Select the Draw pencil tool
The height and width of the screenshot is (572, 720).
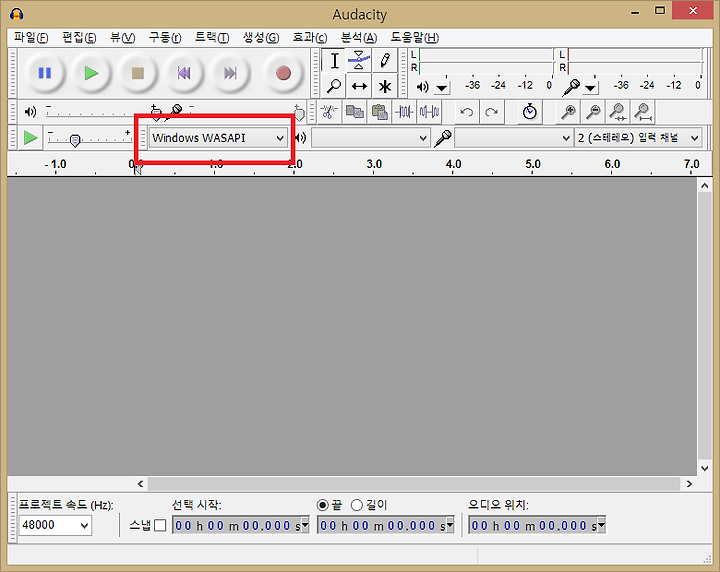click(x=385, y=61)
